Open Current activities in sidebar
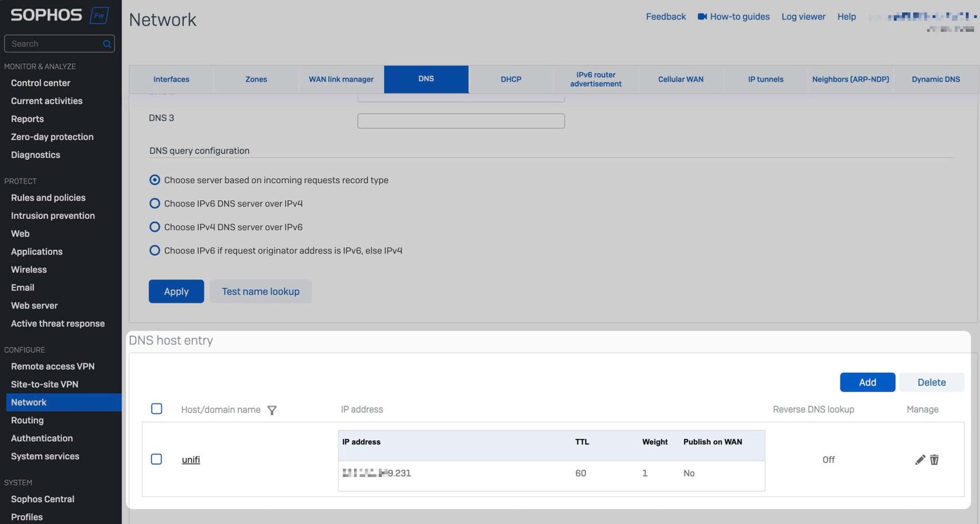Image resolution: width=980 pixels, height=524 pixels. point(46,101)
